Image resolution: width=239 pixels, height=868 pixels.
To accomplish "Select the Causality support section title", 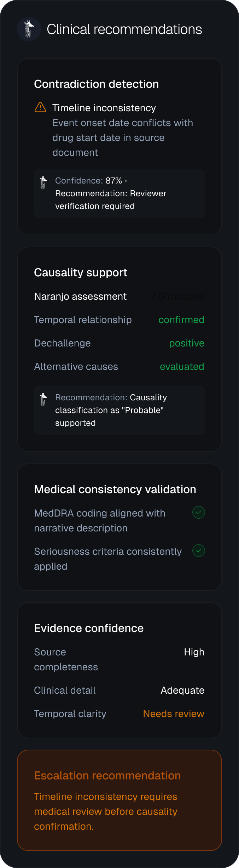I will (x=81, y=272).
